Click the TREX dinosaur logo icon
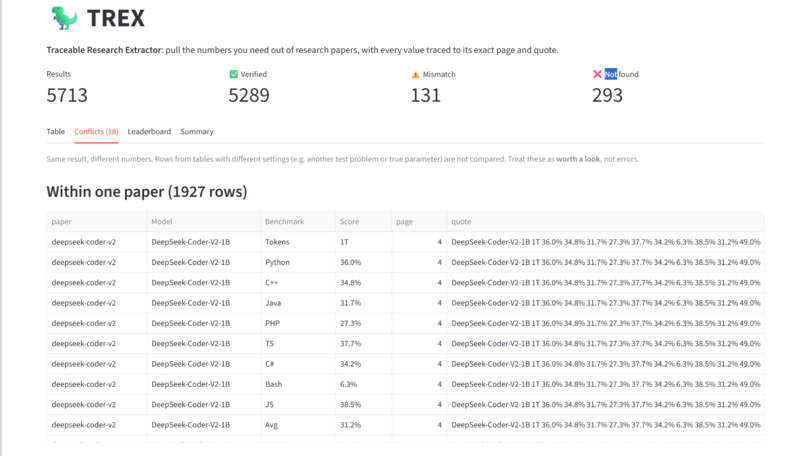806x456 pixels. 64,18
